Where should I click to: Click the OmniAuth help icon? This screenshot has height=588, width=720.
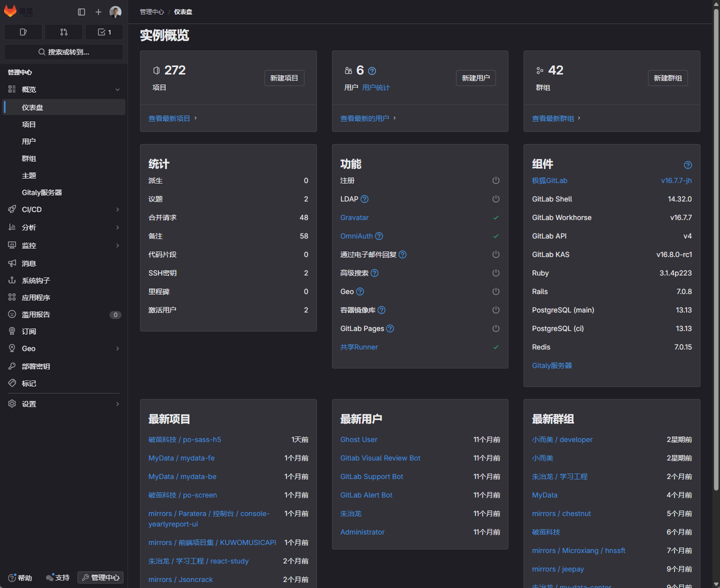click(x=379, y=236)
